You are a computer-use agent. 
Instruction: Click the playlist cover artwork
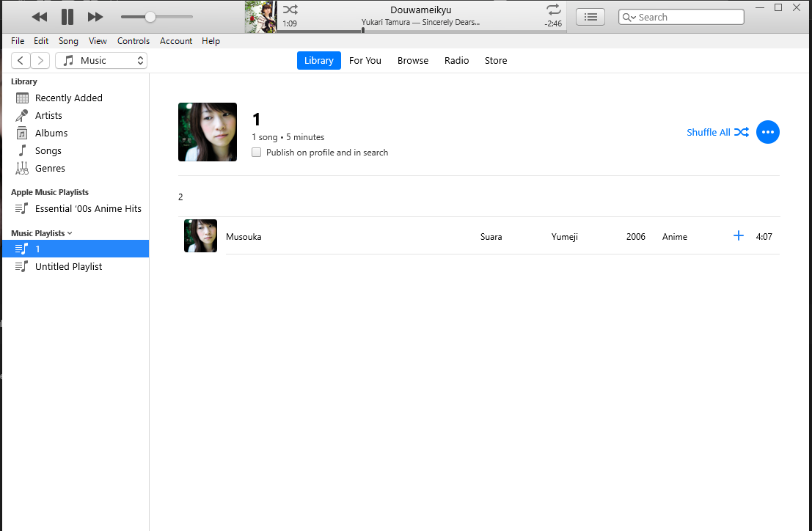(208, 132)
